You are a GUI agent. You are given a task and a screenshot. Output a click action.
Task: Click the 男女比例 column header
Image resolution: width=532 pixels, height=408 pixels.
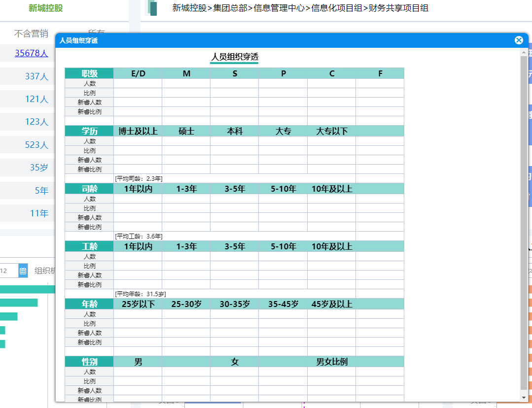pos(332,362)
